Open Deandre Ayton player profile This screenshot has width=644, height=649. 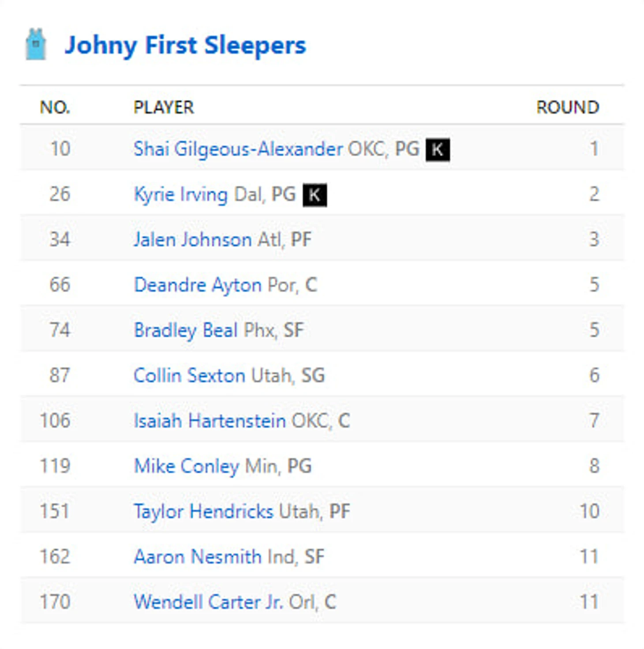198,285
